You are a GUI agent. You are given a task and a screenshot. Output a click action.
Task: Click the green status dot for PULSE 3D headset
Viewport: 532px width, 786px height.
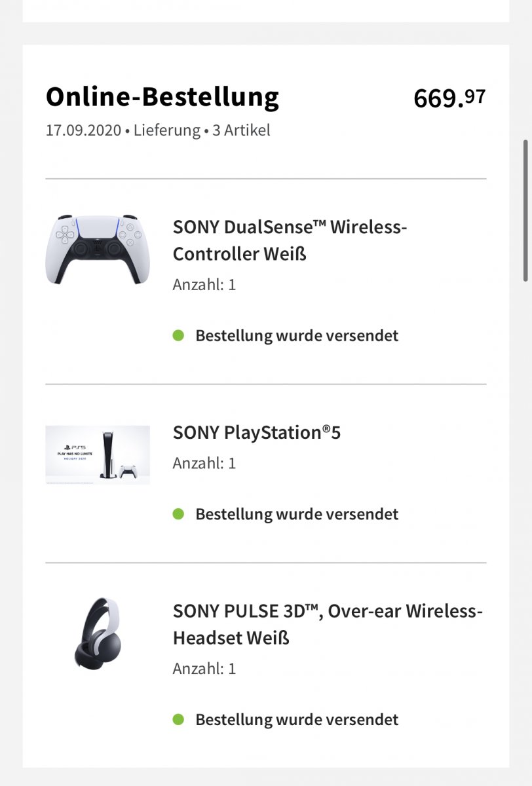tap(178, 719)
